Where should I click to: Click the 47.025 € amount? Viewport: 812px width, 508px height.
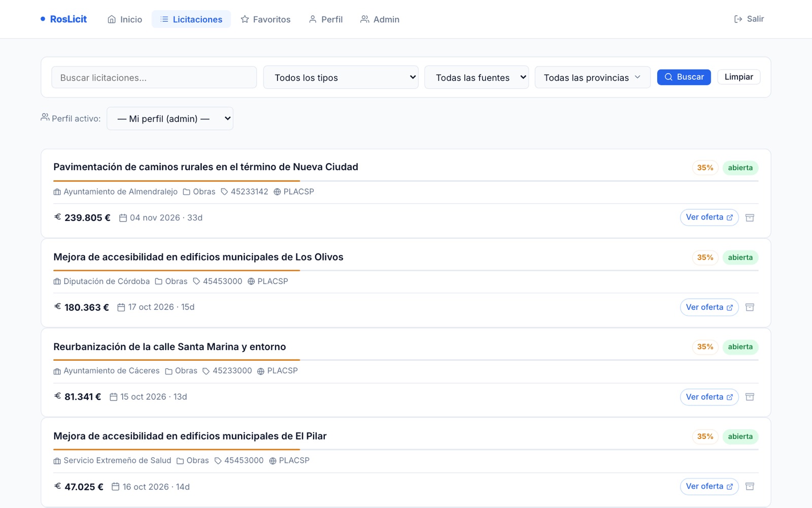(84, 487)
